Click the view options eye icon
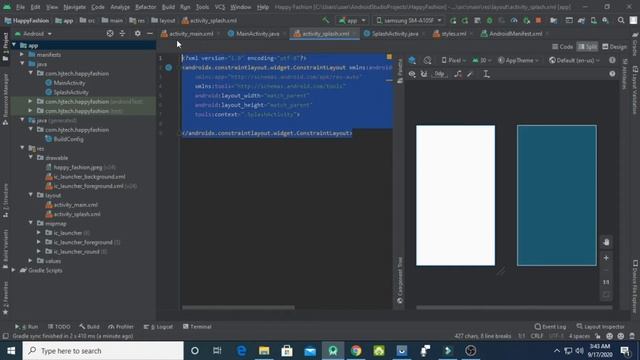640x360 pixels. coord(412,74)
